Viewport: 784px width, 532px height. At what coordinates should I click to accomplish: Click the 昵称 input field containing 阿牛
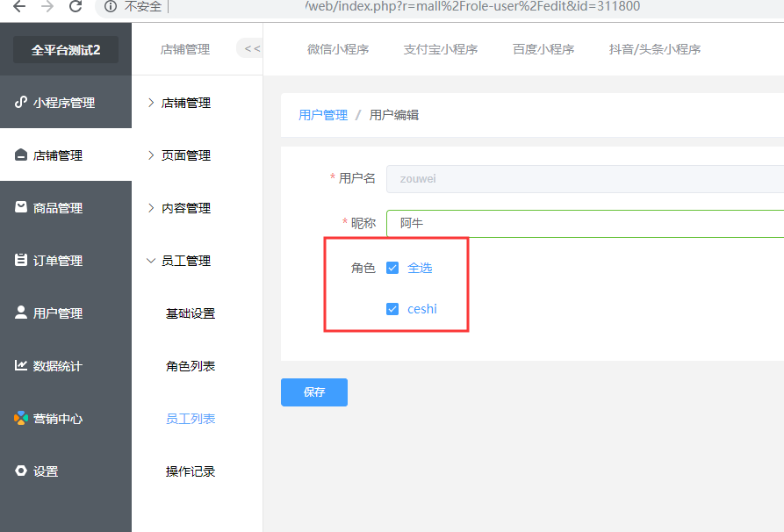(x=585, y=224)
